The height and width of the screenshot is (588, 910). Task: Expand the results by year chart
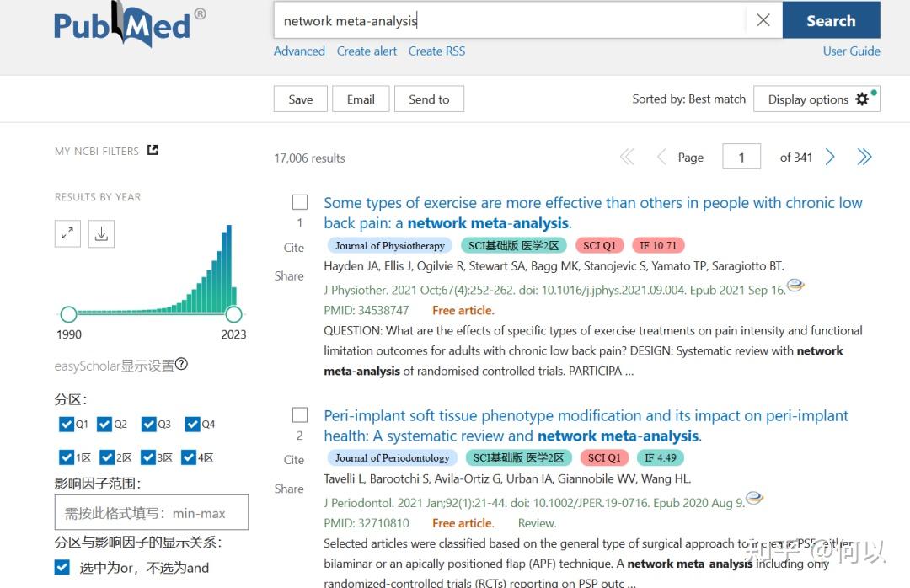click(x=67, y=233)
